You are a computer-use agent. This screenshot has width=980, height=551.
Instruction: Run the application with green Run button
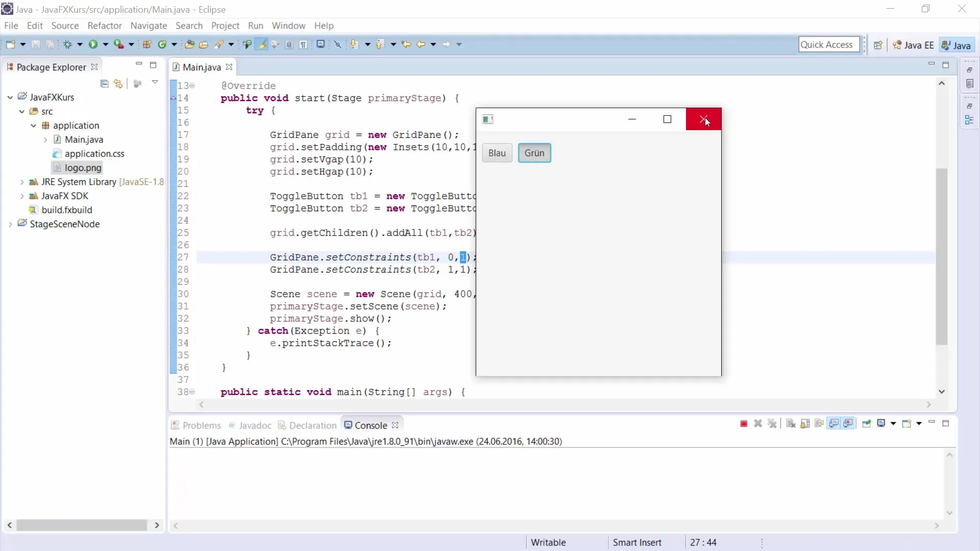pos(93,44)
